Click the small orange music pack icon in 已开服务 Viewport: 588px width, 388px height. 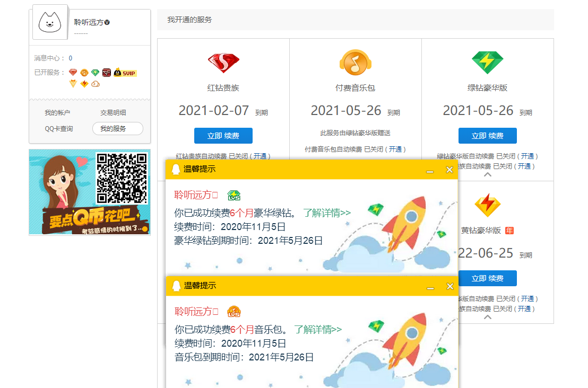point(84,73)
